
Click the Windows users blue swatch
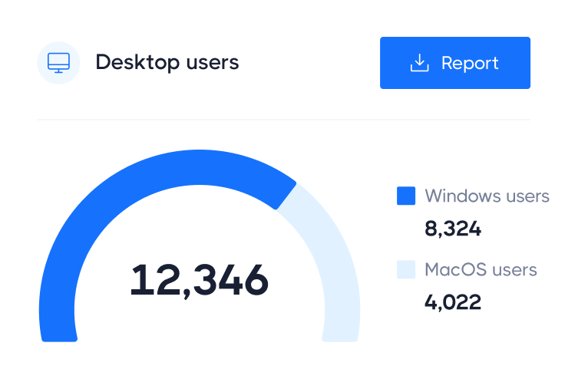(x=406, y=196)
